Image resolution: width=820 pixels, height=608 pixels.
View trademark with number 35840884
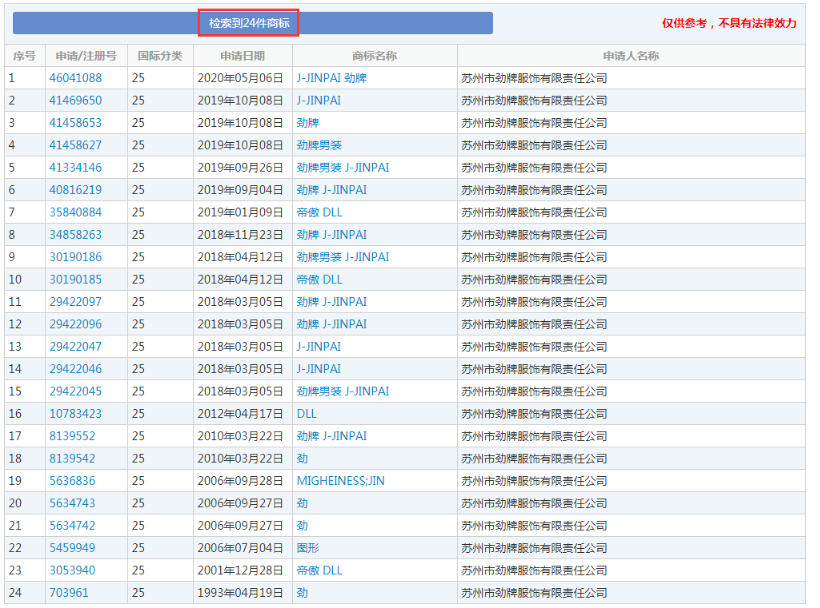click(x=75, y=212)
